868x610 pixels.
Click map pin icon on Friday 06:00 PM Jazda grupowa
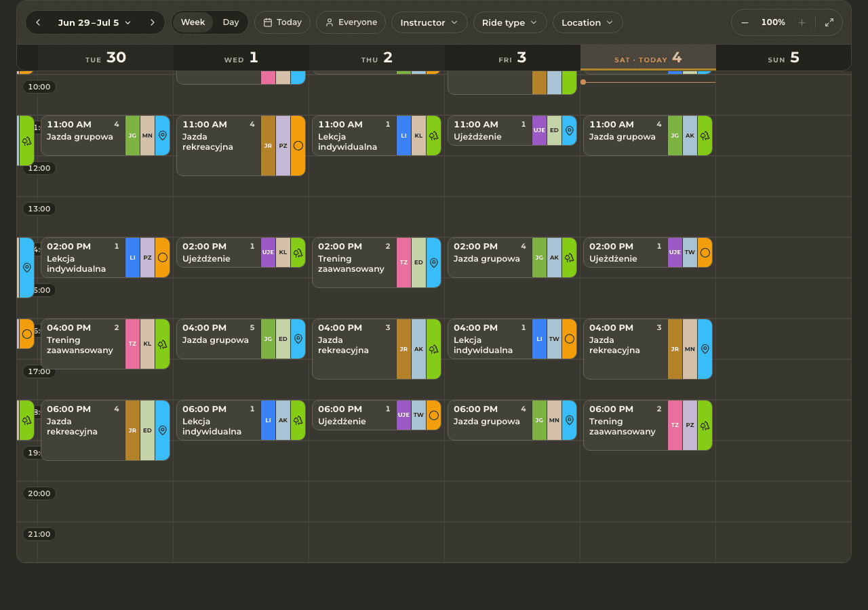pyautogui.click(x=570, y=420)
